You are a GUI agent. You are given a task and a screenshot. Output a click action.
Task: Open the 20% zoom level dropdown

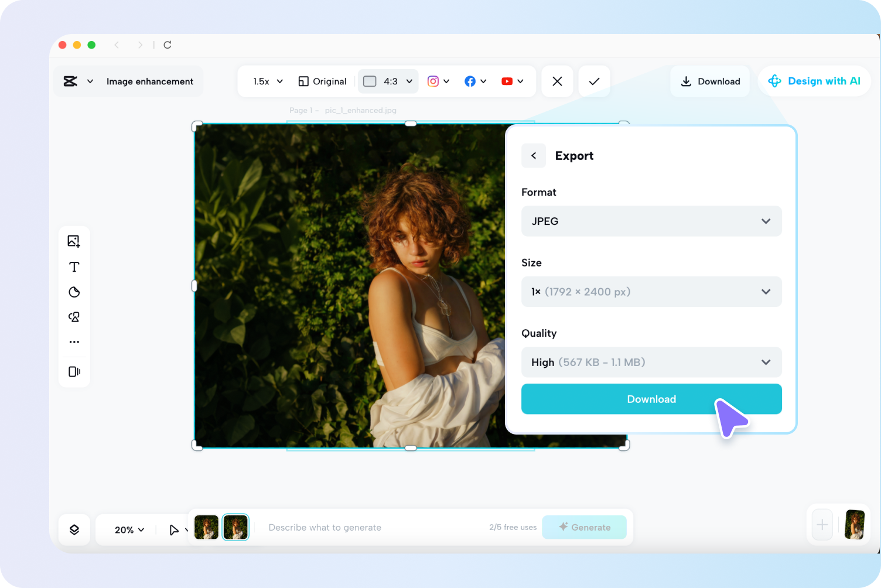click(x=127, y=529)
